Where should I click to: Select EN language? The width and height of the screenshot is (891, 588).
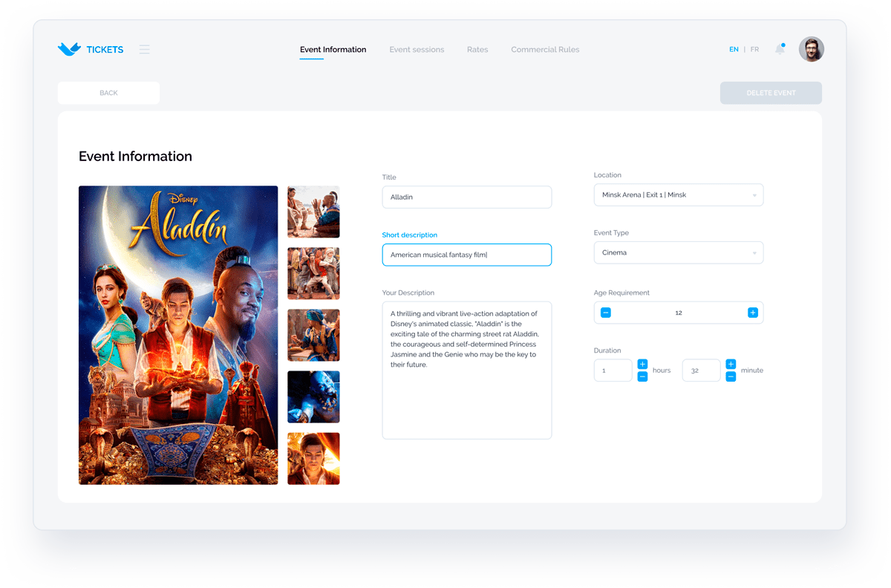tap(734, 50)
